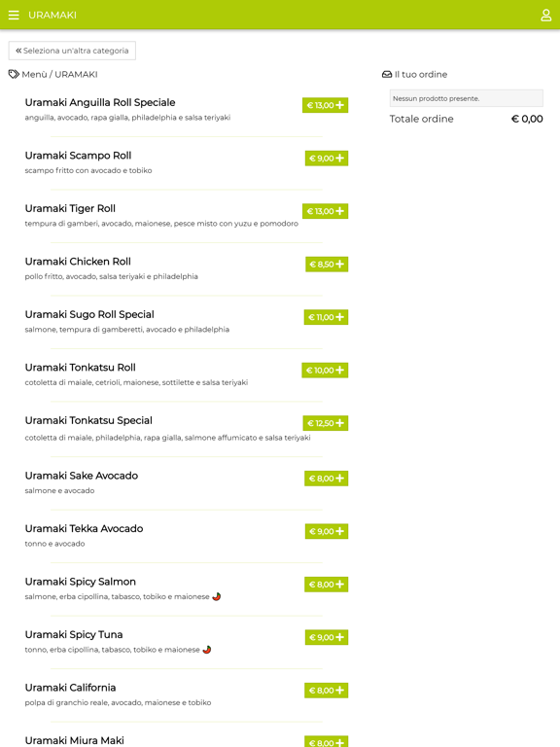Add Uramaki Tonkatsu Special for €12,50

[326, 423]
